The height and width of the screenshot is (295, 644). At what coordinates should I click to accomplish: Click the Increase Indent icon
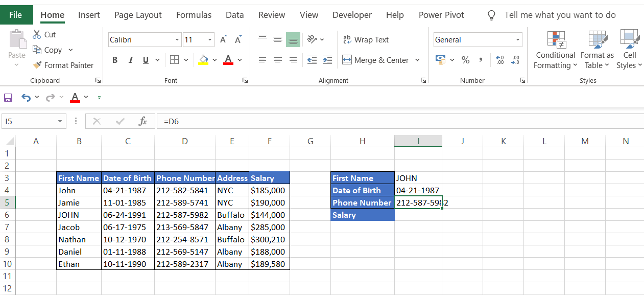click(327, 60)
